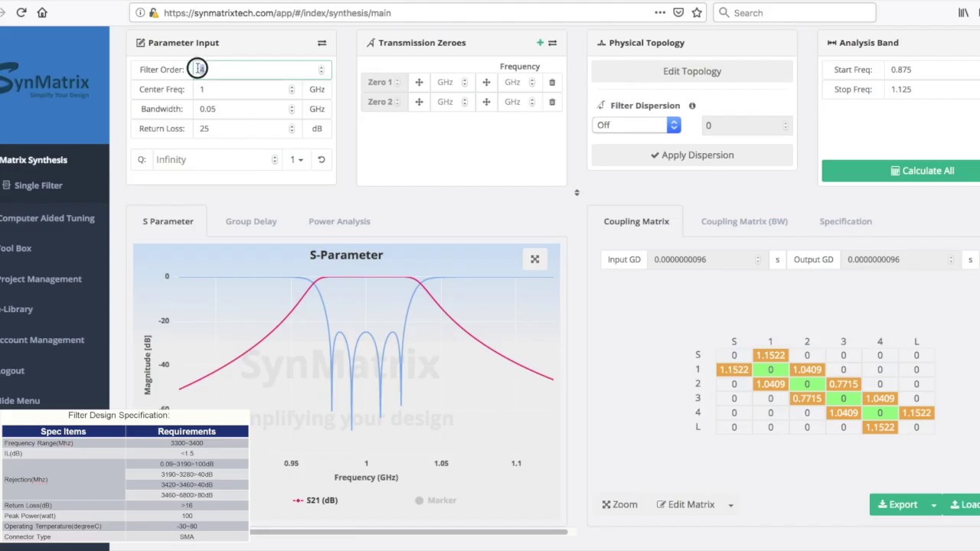Screen dimensions: 980x551
Task: Click the browser Search box
Action: 795,12
